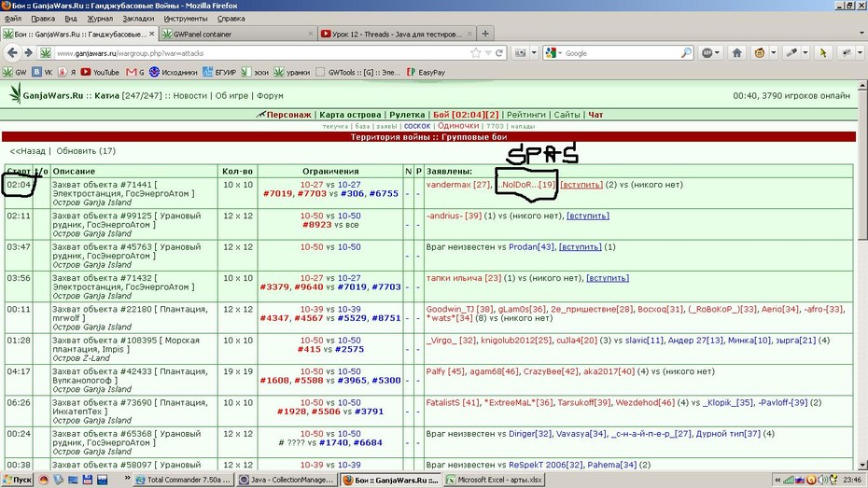Bookmark this page with the star icon

[x=475, y=53]
